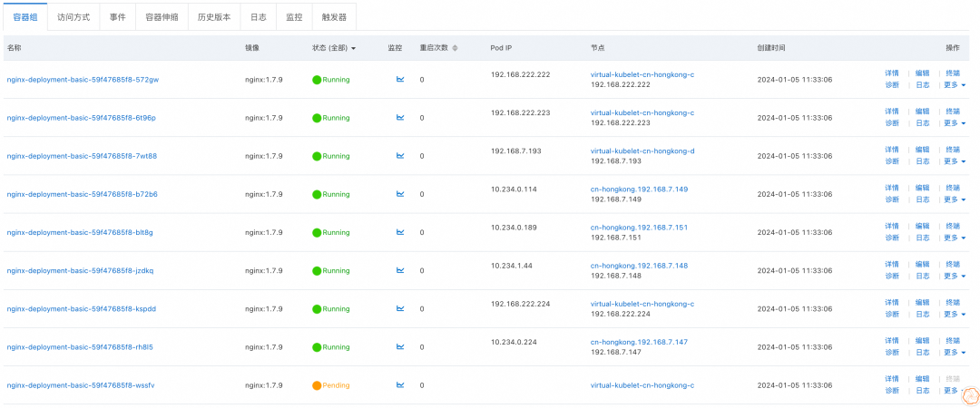Screen dimensions: 980x408
Task: Open monitoring chart icon for pod 572gw
Action: tap(400, 80)
